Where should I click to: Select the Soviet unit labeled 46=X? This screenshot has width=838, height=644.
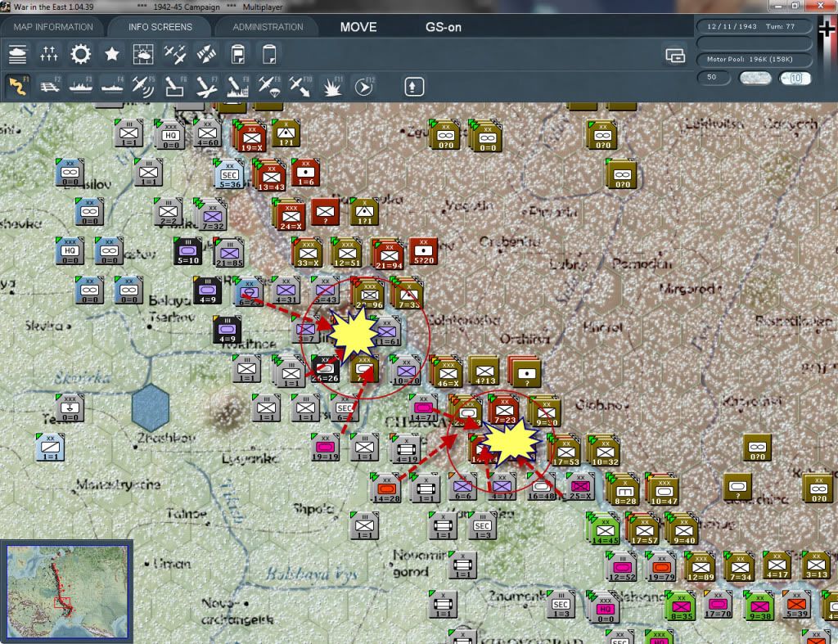click(x=448, y=372)
